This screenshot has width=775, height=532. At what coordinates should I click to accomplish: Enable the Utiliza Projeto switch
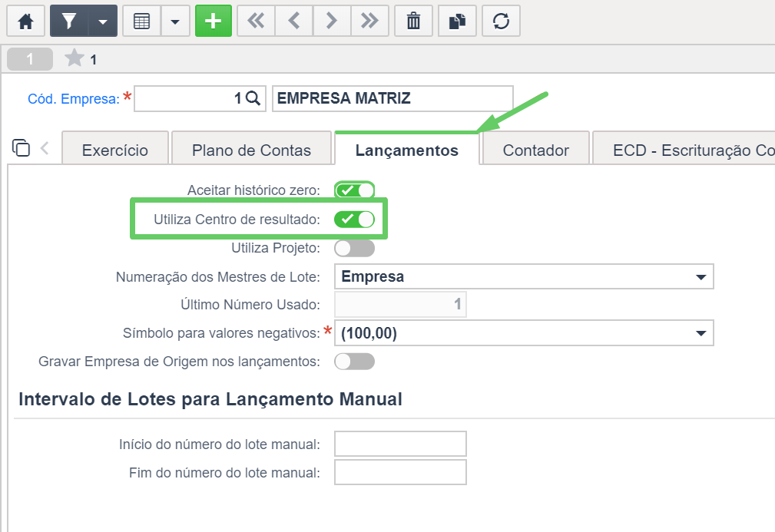pos(354,248)
